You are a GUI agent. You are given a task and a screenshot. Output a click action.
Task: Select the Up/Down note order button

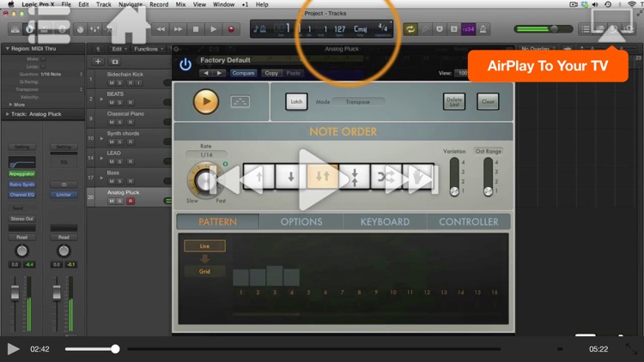pos(322,177)
